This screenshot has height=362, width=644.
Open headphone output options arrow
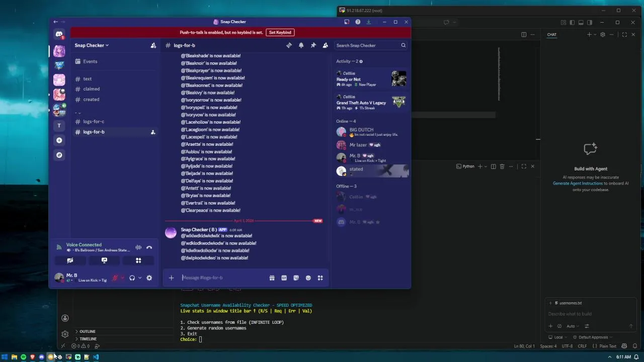pos(140,278)
